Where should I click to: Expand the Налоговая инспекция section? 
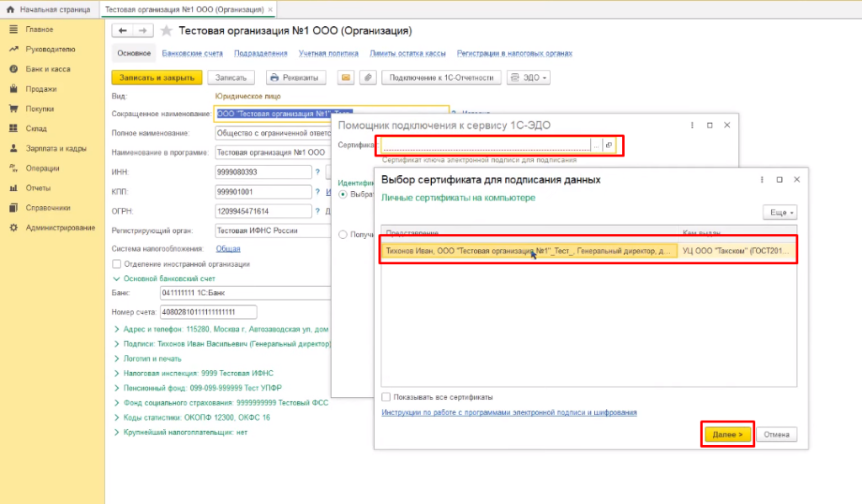click(116, 374)
